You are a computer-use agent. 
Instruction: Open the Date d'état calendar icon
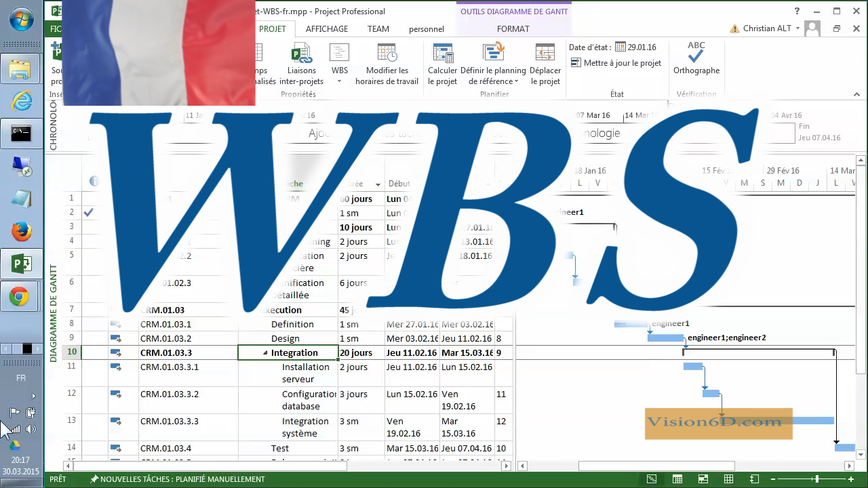(619, 47)
